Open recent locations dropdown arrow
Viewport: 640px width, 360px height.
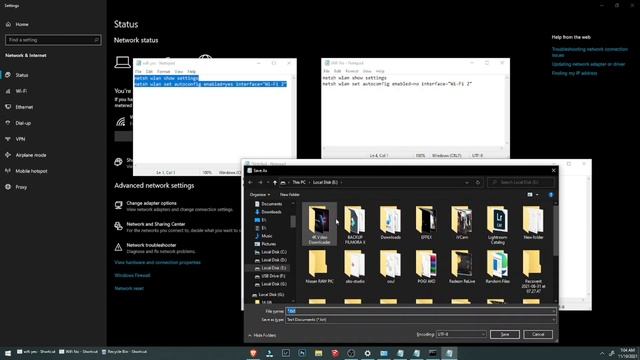pyautogui.click(x=268, y=182)
